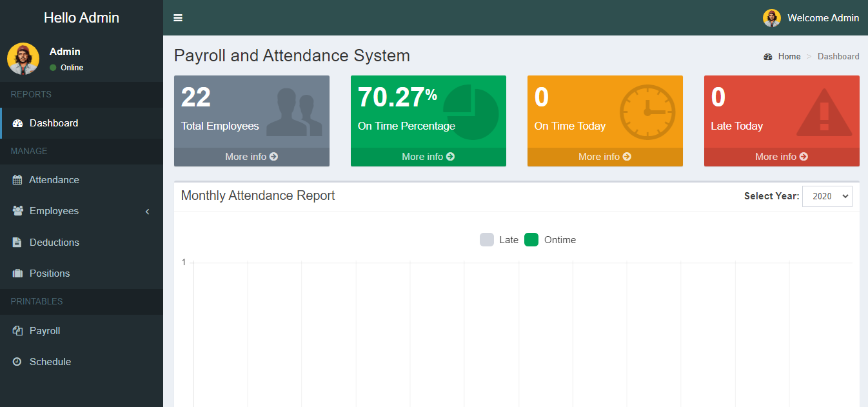Open the Attendance page from sidebar
Image resolution: width=868 pixels, height=407 pixels.
pos(54,179)
